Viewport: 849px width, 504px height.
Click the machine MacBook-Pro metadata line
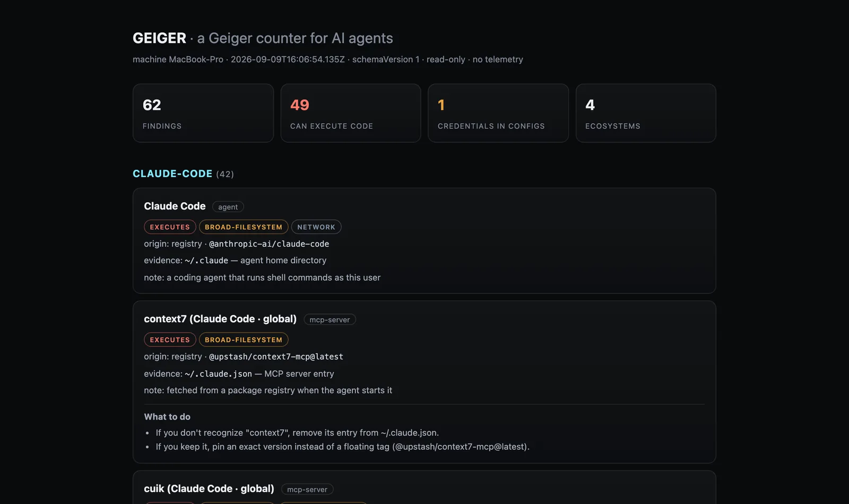click(327, 59)
